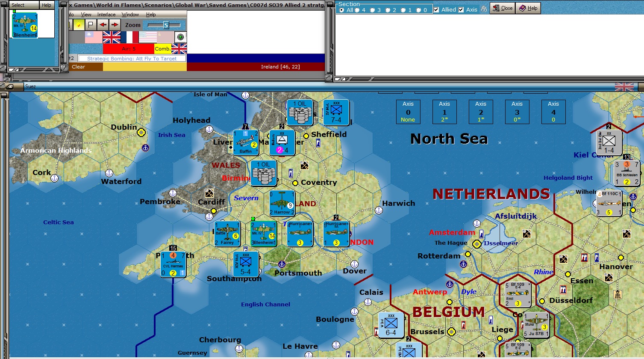Click the Help button in the Section panel
The height and width of the screenshot is (359, 644).
click(x=528, y=8)
